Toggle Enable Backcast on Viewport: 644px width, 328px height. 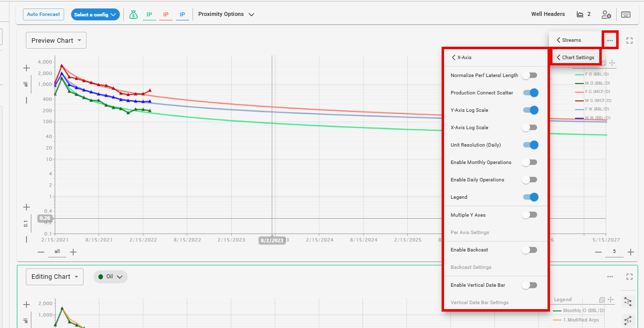[x=530, y=250]
